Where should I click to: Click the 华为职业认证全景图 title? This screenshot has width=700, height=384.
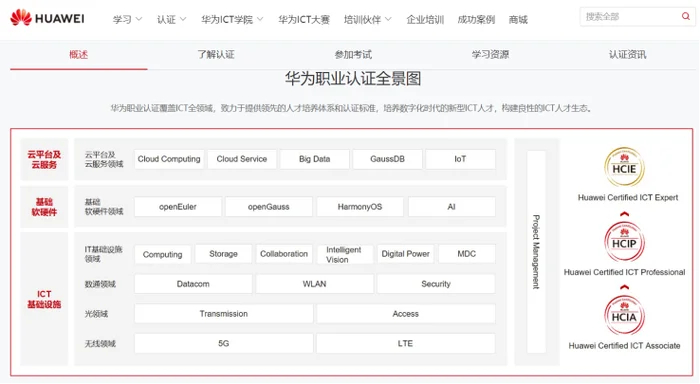tap(353, 79)
